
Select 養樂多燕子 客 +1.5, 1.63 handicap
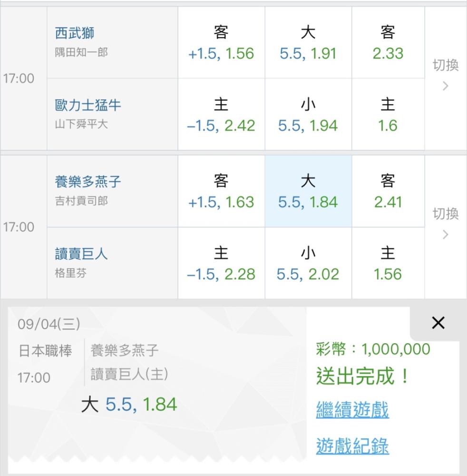[x=221, y=191]
